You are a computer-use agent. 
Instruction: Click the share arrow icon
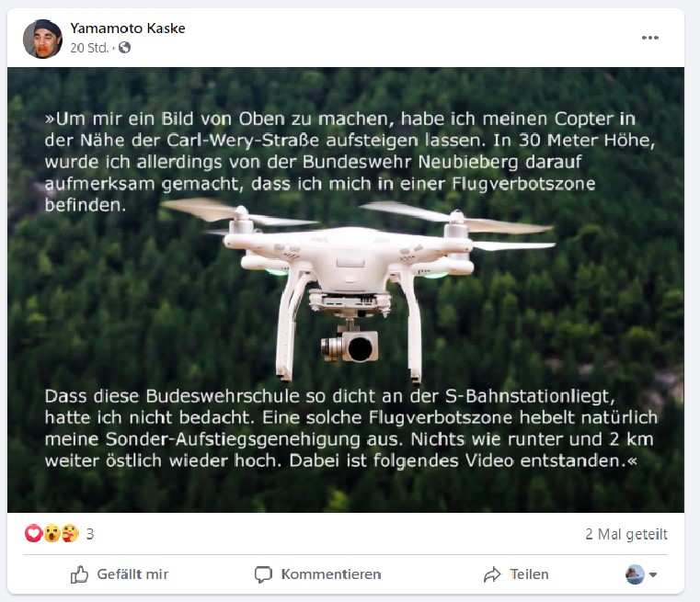coord(492,574)
